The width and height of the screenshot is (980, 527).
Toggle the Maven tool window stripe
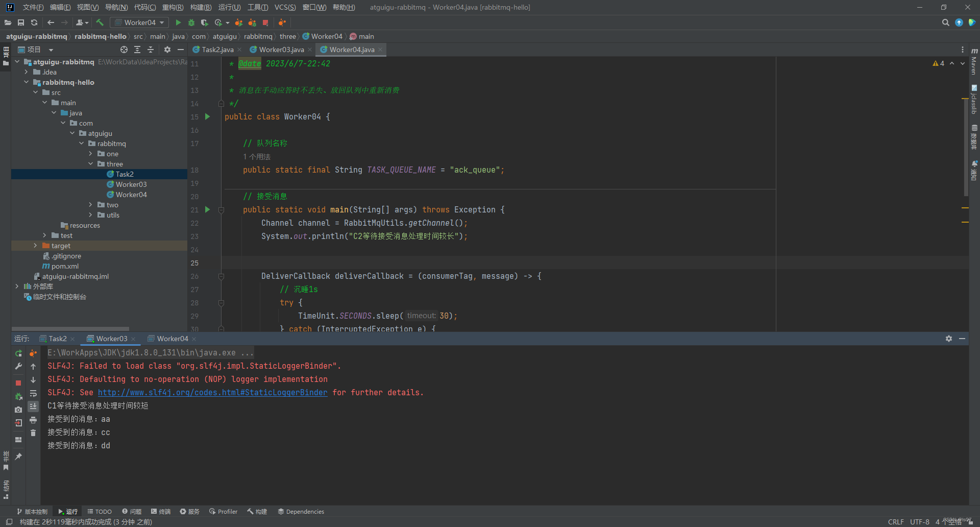click(974, 61)
